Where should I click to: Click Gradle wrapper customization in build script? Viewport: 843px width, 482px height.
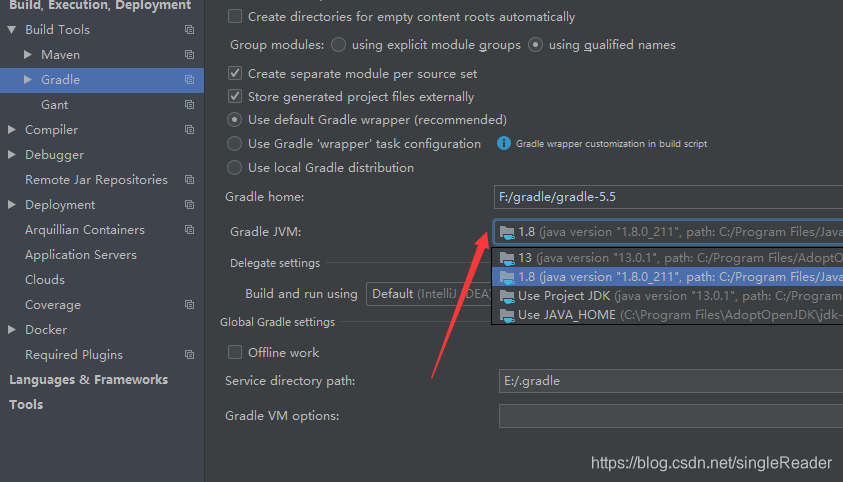(611, 143)
